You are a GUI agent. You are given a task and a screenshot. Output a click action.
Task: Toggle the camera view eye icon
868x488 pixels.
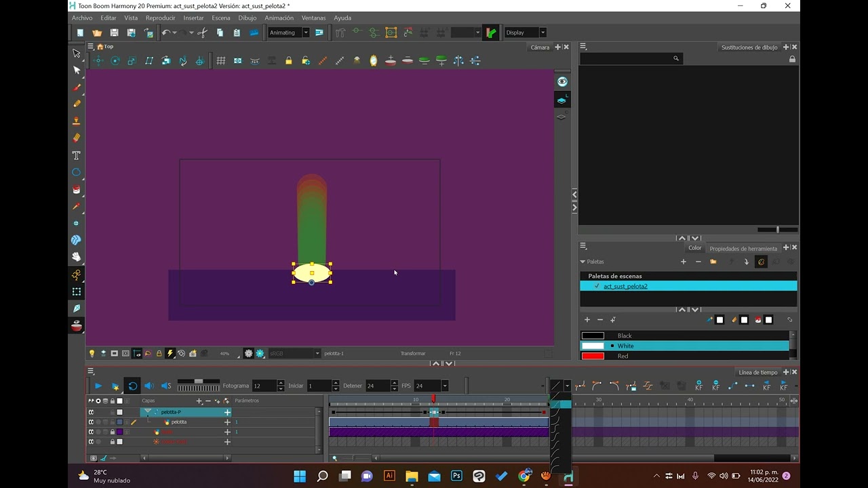562,81
